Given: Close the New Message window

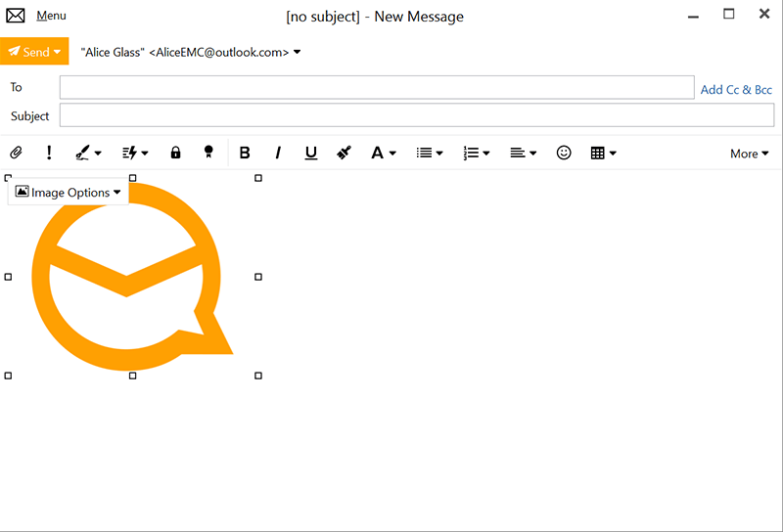Looking at the screenshot, I should (764, 14).
